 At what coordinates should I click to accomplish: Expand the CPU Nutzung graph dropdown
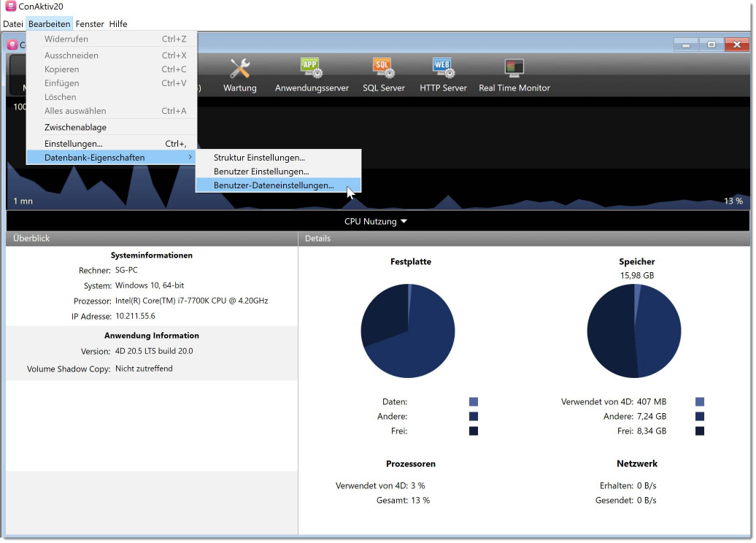[377, 221]
